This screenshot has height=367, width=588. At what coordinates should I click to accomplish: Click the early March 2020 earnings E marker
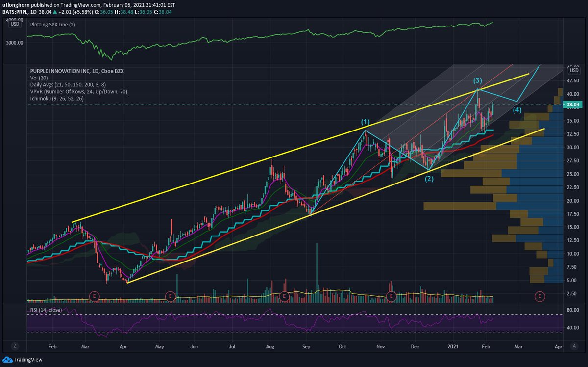click(x=95, y=296)
